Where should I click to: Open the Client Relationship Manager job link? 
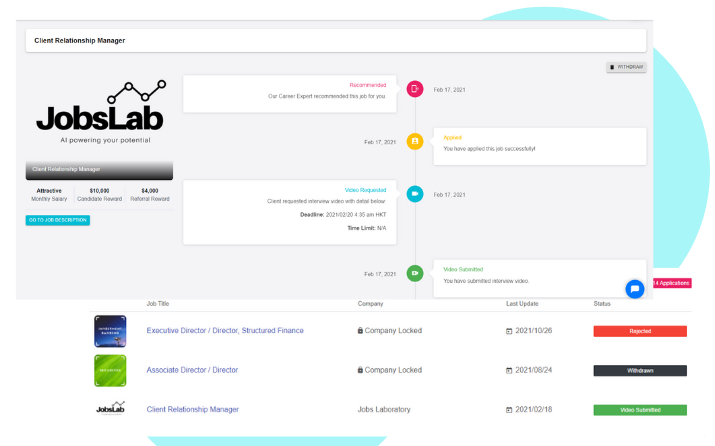coord(194,410)
